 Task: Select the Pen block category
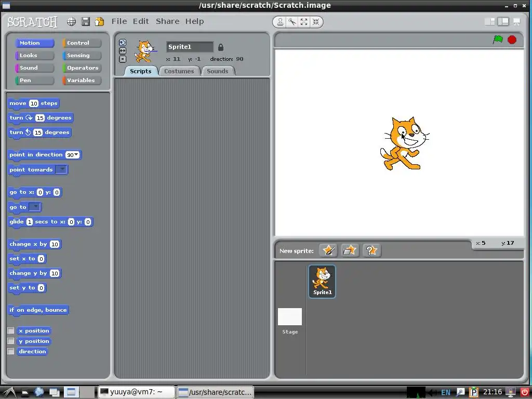pos(35,81)
